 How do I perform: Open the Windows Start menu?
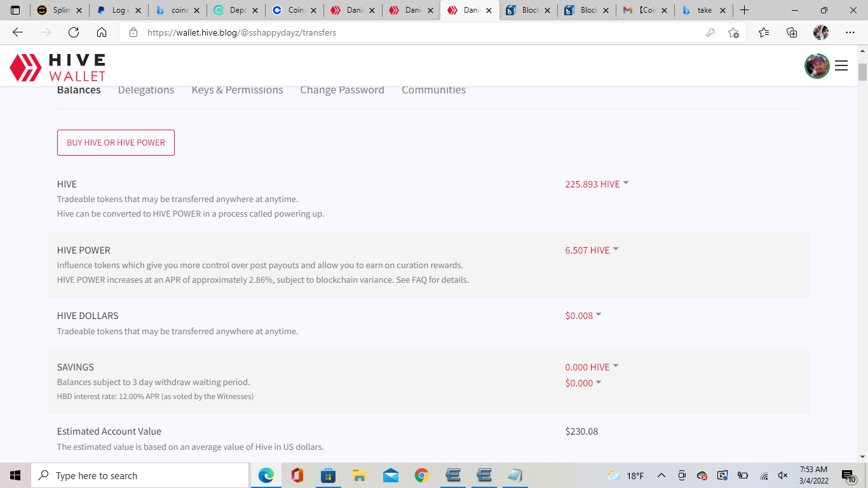point(15,475)
